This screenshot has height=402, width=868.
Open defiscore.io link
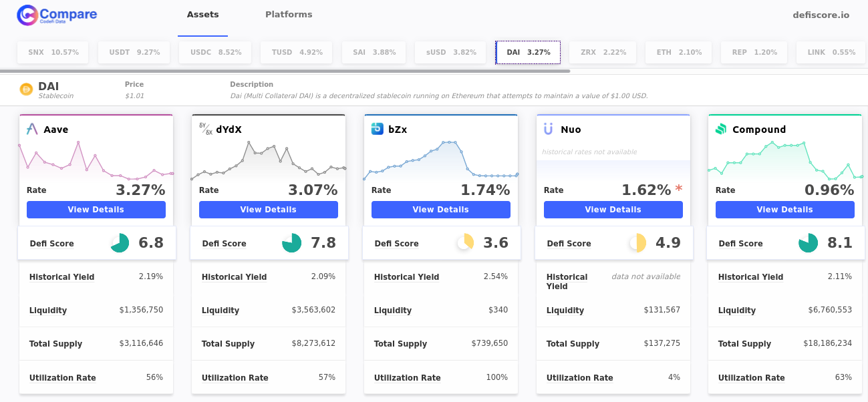[x=821, y=14]
